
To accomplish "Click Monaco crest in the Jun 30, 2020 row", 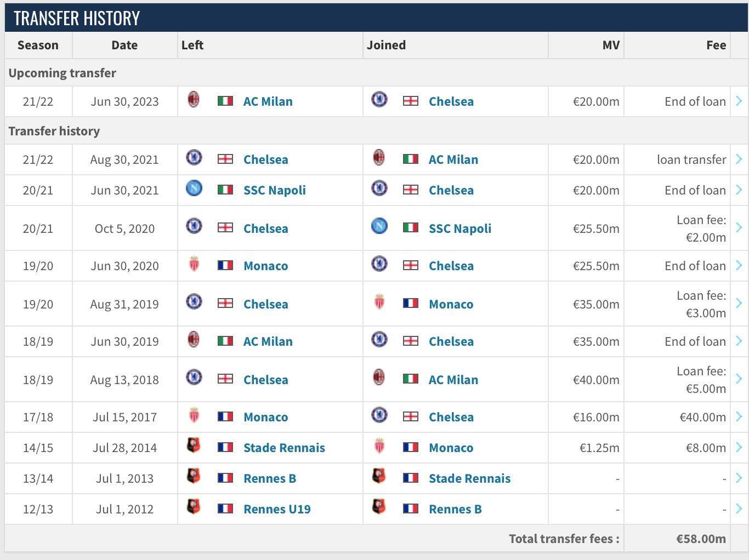I will 194,264.
